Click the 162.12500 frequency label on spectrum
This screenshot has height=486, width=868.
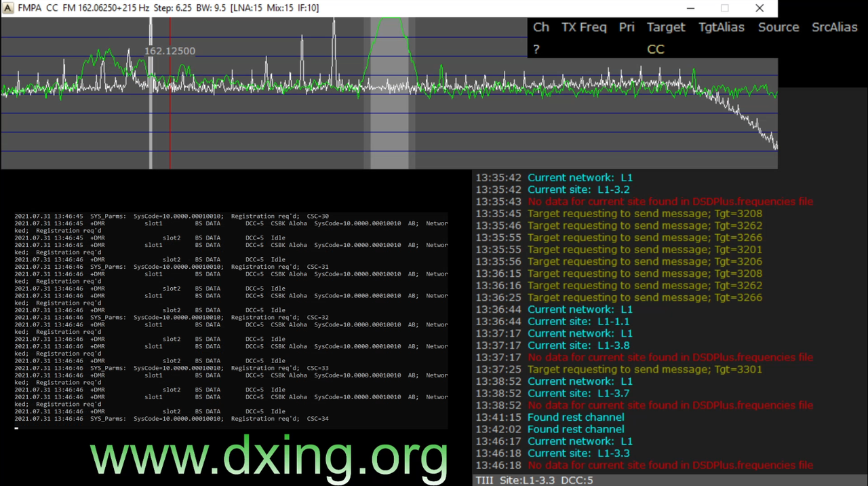pyautogui.click(x=170, y=51)
